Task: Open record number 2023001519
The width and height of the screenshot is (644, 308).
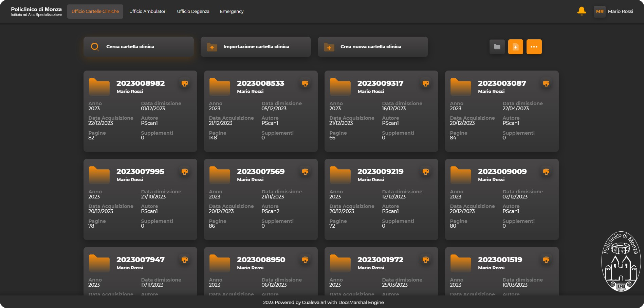Action: 500,260
